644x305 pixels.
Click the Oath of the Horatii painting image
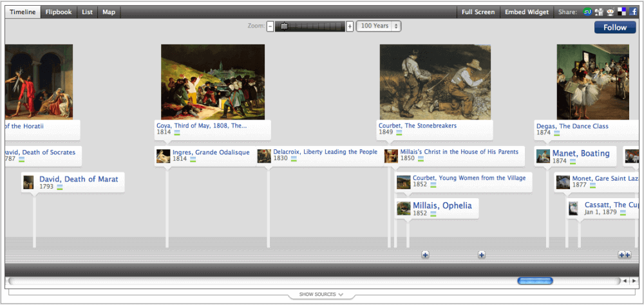tap(39, 82)
